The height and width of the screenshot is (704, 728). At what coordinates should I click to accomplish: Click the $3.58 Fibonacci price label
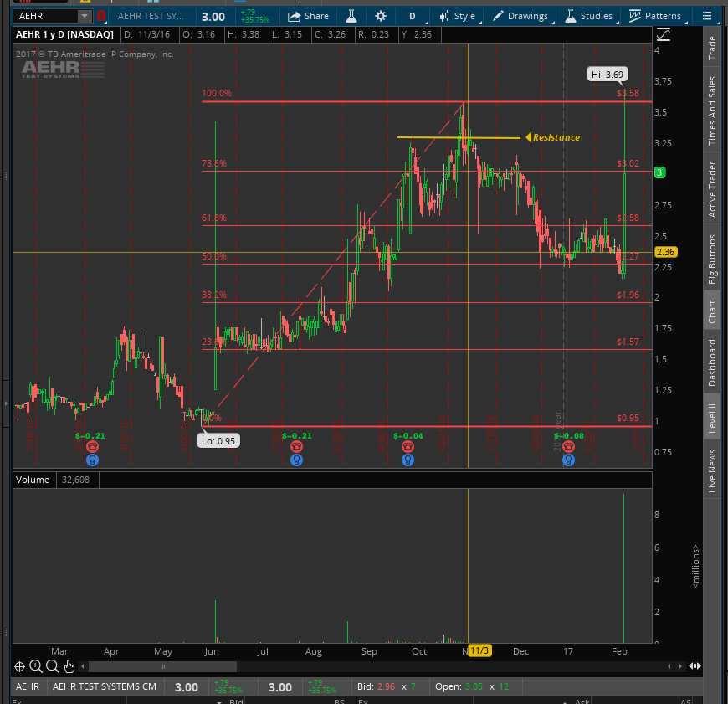pos(628,93)
